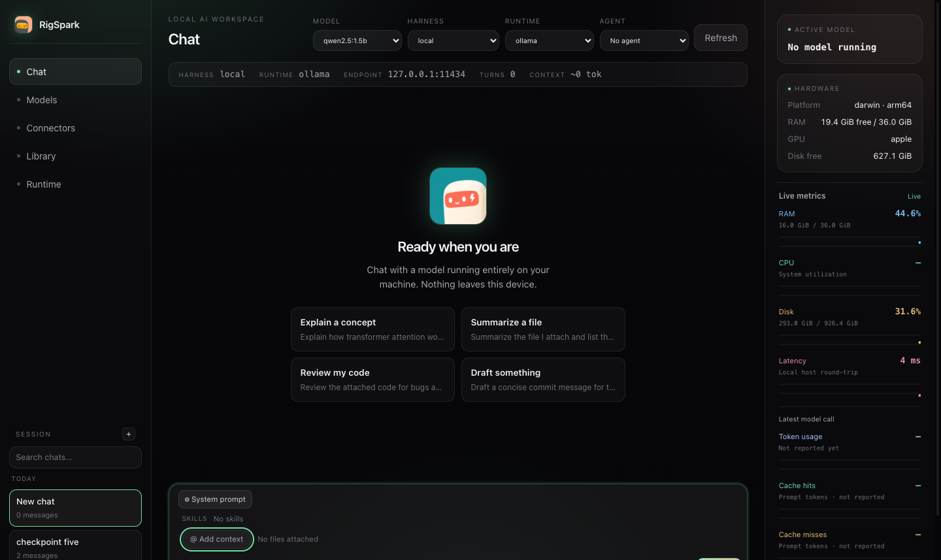Go to Models in the sidebar
Image resolution: width=941 pixels, height=560 pixels.
[75, 100]
